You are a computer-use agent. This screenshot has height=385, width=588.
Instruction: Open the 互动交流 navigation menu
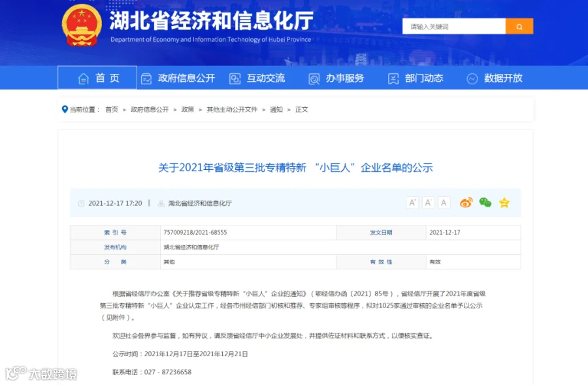point(257,78)
